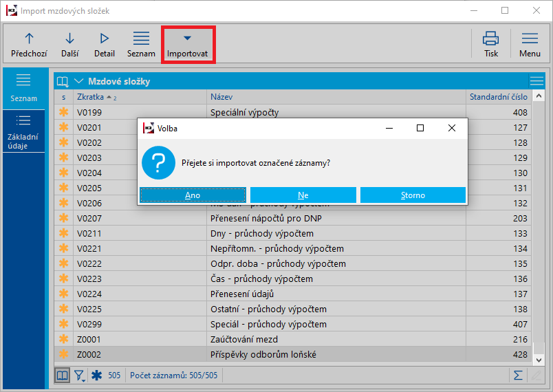Toggle the star mark on row V0221
This screenshot has width=553, height=392.
coord(63,248)
